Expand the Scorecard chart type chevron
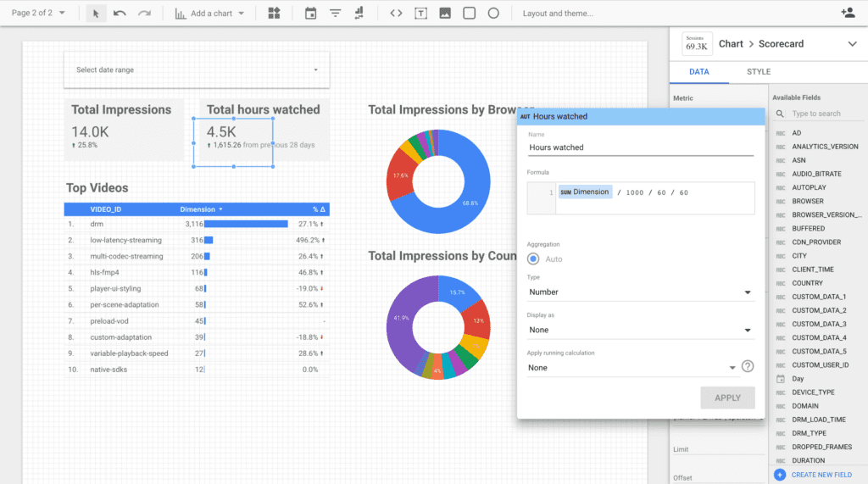The image size is (868, 484). coord(852,44)
